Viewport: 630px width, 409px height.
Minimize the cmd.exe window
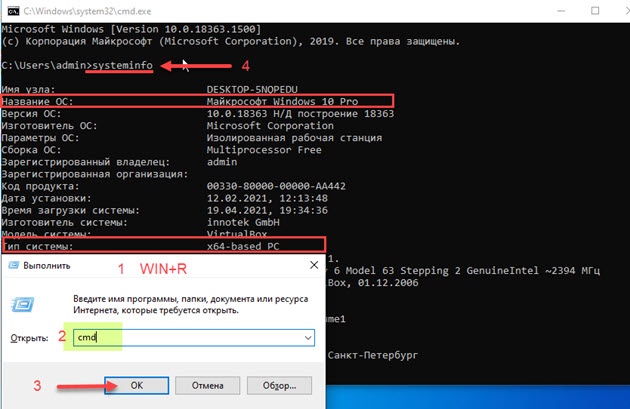click(561, 11)
